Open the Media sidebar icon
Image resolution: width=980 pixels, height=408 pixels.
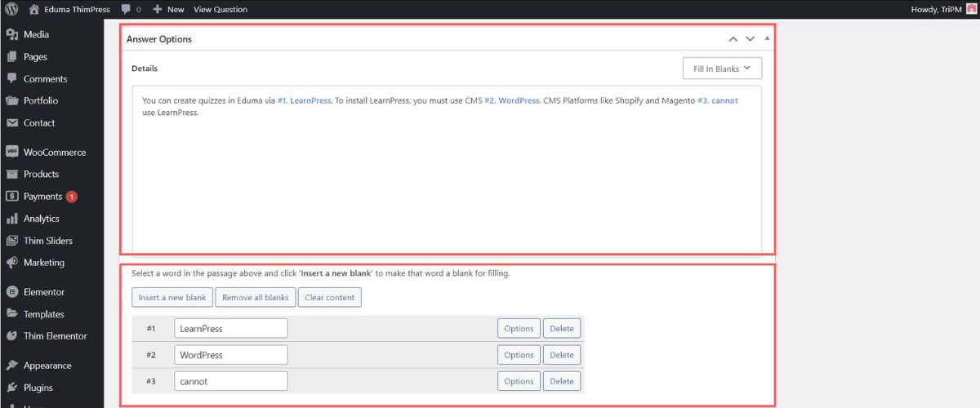point(12,34)
